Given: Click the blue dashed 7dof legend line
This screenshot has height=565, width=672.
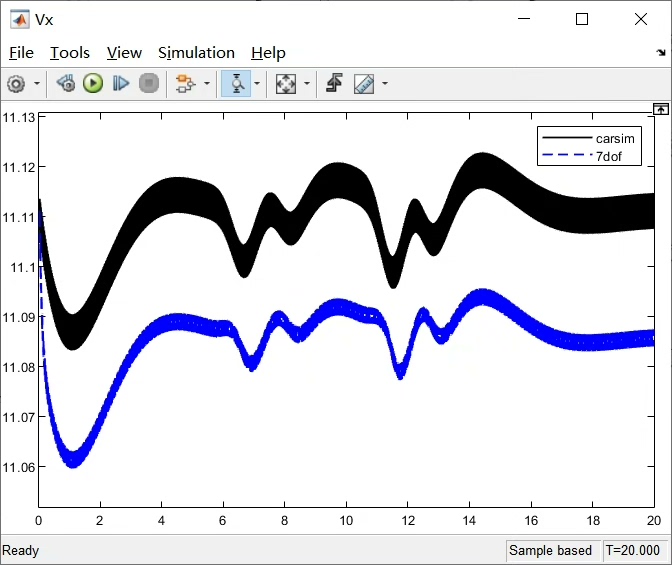Looking at the screenshot, I should [x=567, y=155].
